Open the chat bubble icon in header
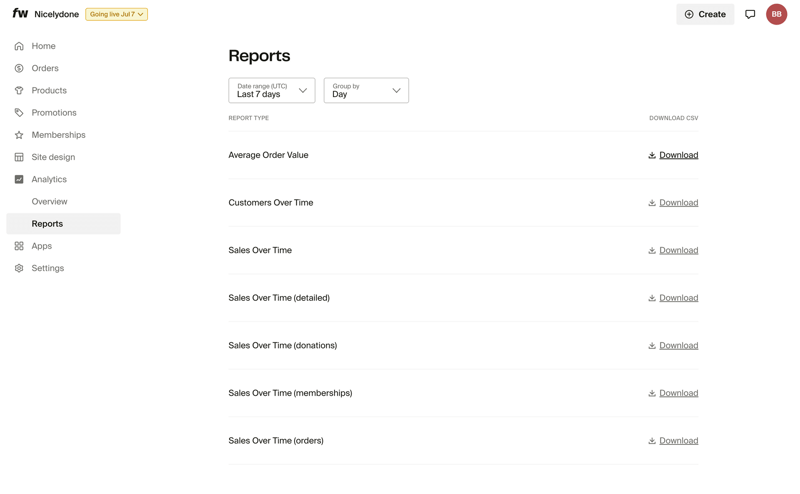 click(750, 14)
